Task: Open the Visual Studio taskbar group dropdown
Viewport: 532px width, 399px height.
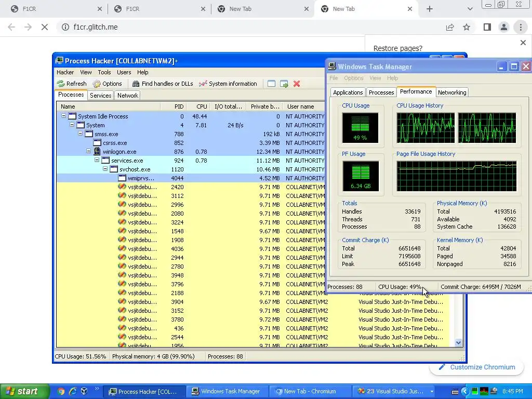Action: pyautogui.click(x=432, y=392)
